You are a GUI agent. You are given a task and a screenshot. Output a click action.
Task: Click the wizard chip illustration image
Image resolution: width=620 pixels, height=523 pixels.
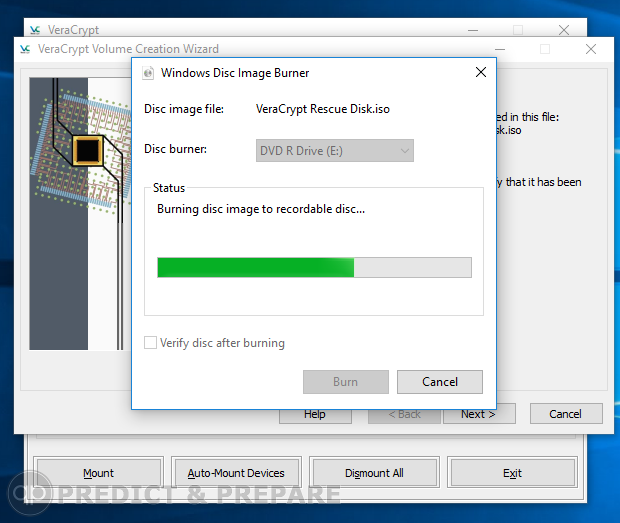coord(80,214)
